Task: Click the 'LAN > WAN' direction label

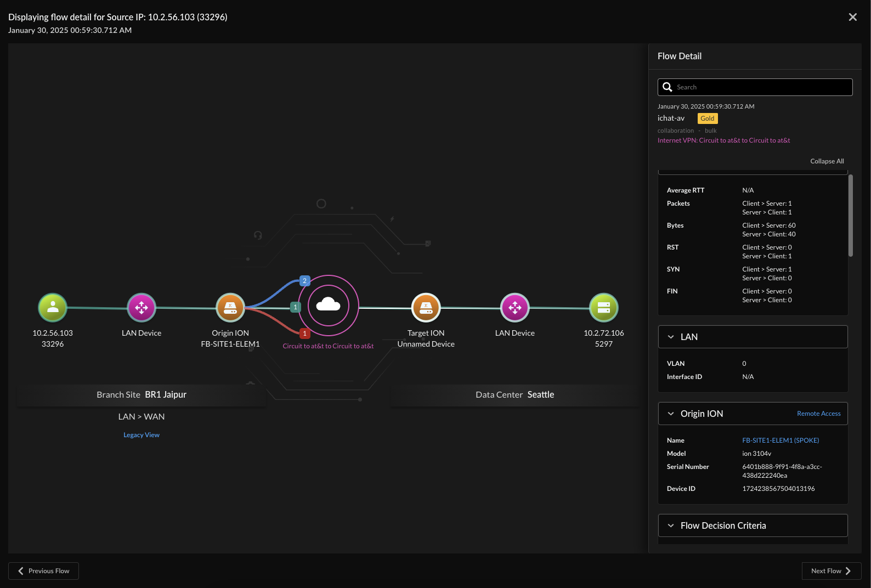Action: pyautogui.click(x=142, y=417)
